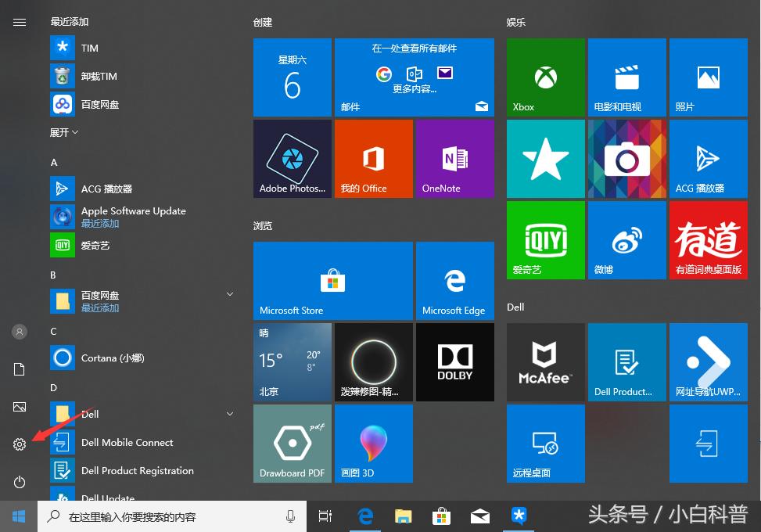Launch the Adobe Photoshop Express tile
The height and width of the screenshot is (532, 761).
point(293,159)
